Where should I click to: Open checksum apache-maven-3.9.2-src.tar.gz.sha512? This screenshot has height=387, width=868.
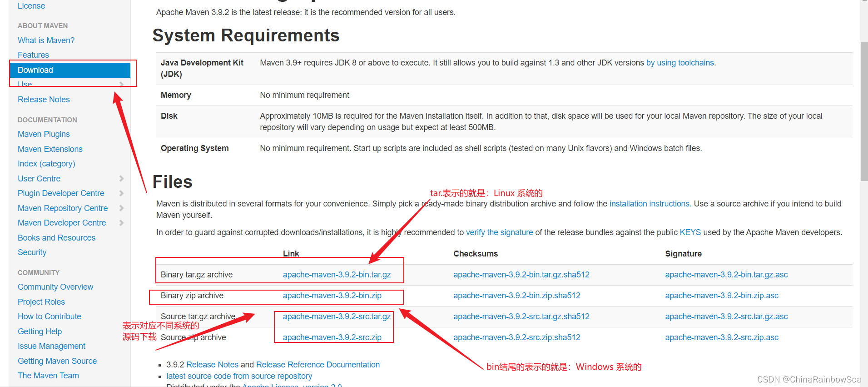pyautogui.click(x=521, y=317)
